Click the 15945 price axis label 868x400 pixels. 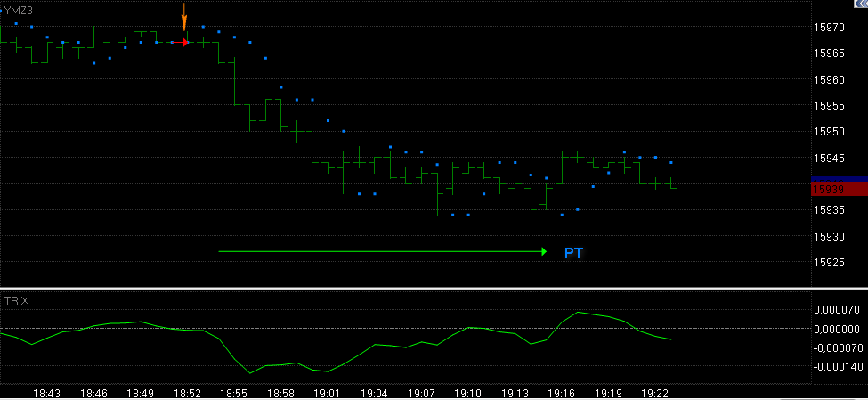pyautogui.click(x=828, y=158)
